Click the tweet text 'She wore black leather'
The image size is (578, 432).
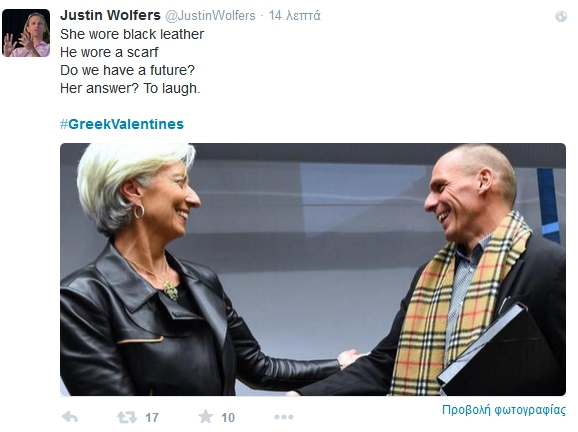(x=132, y=34)
